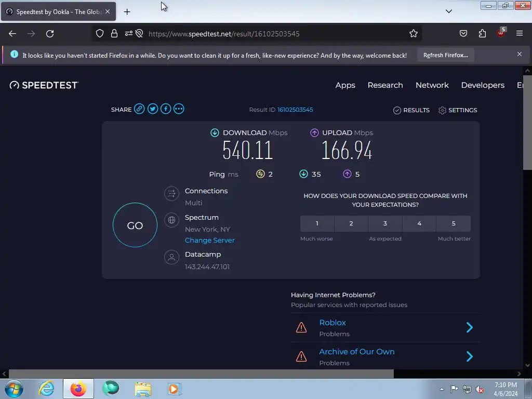The width and height of the screenshot is (532, 399).
Task: Show hidden system tray icons arrow
Action: pos(442,389)
